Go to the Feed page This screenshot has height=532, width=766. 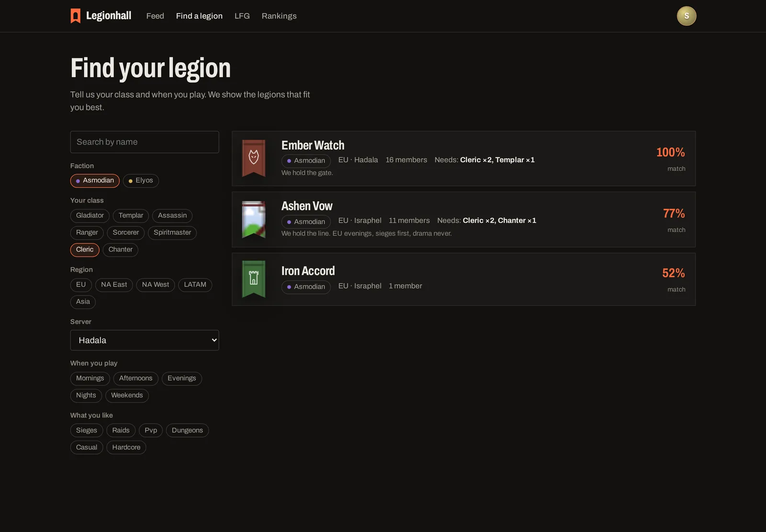(155, 16)
